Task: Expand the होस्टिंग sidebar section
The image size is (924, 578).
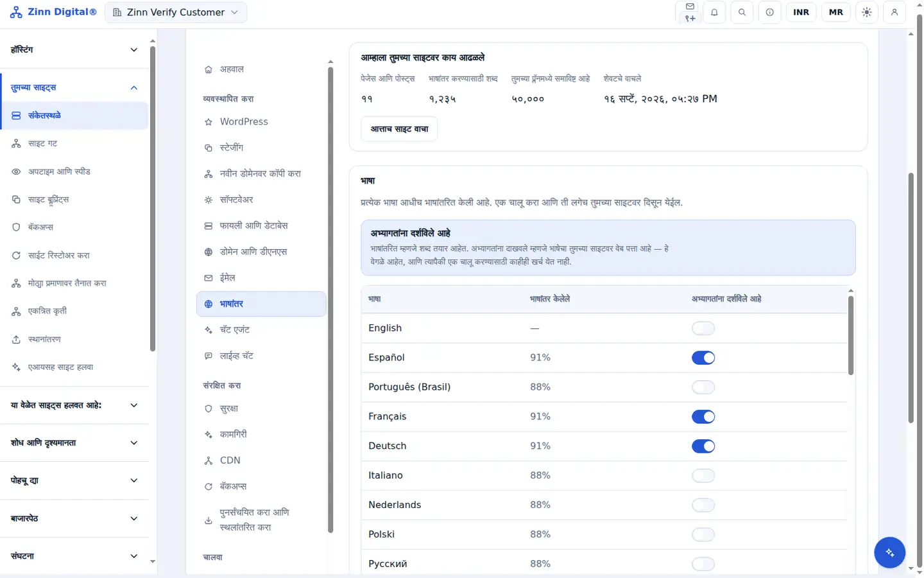Action: (x=74, y=49)
